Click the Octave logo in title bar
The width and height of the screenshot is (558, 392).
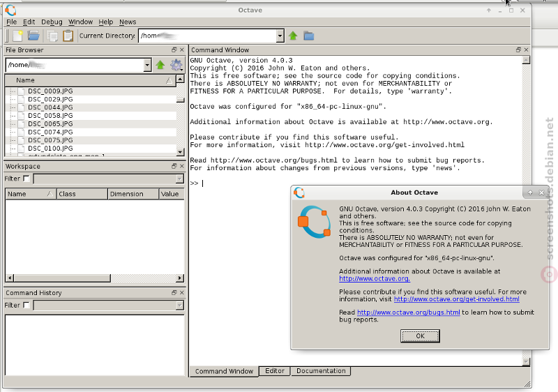coord(10,10)
